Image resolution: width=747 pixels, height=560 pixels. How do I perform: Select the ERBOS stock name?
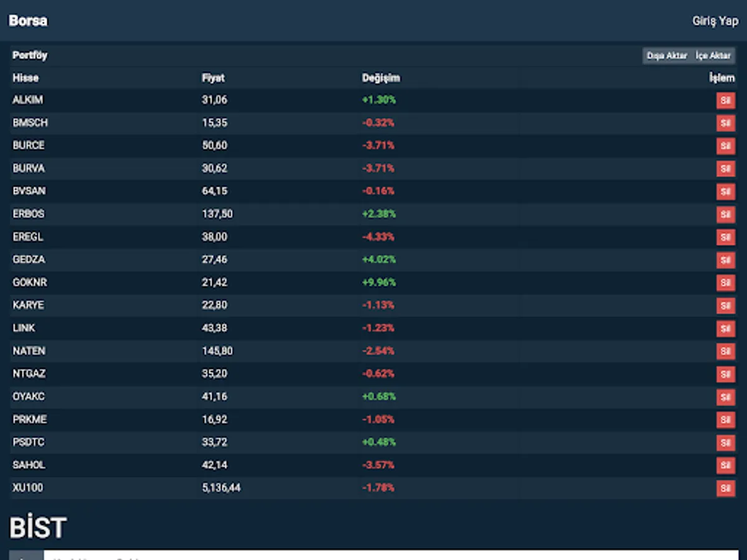(x=29, y=214)
